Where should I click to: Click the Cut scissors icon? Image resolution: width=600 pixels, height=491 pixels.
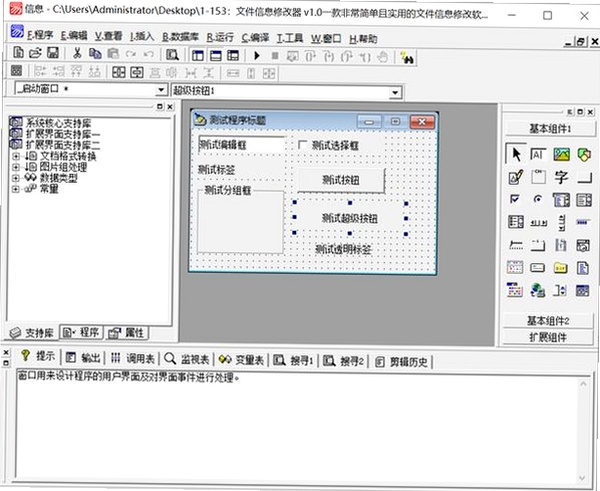[77, 53]
